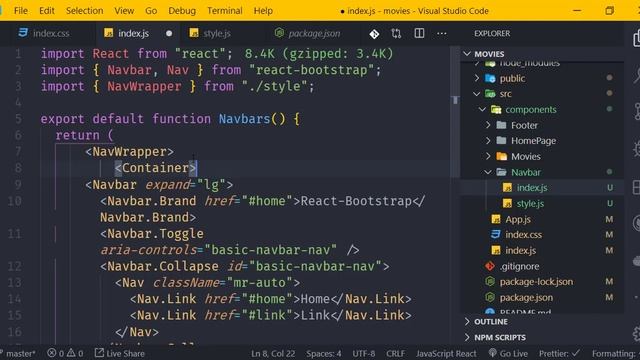Split the editor to the right
Viewport: 640px width, 360px height.
(x=419, y=33)
